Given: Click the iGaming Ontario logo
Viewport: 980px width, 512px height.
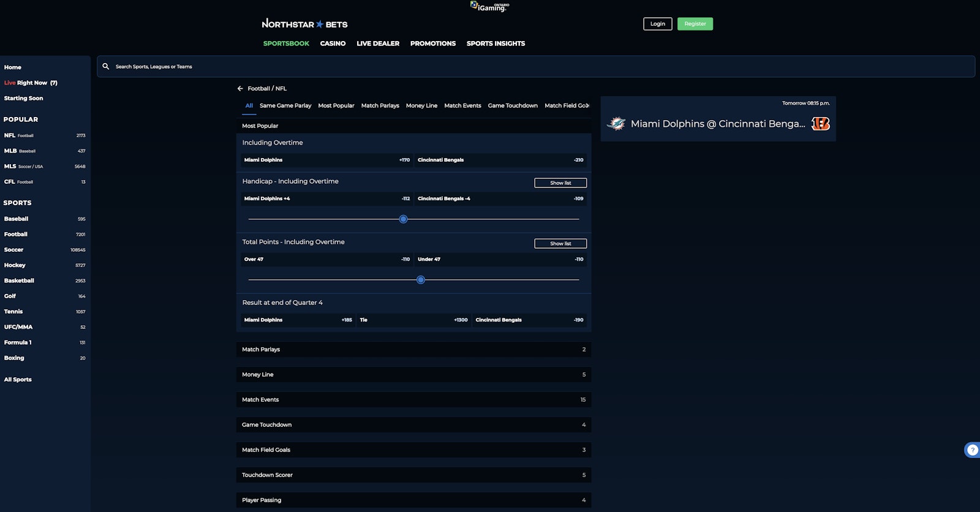Looking at the screenshot, I should tap(489, 6).
